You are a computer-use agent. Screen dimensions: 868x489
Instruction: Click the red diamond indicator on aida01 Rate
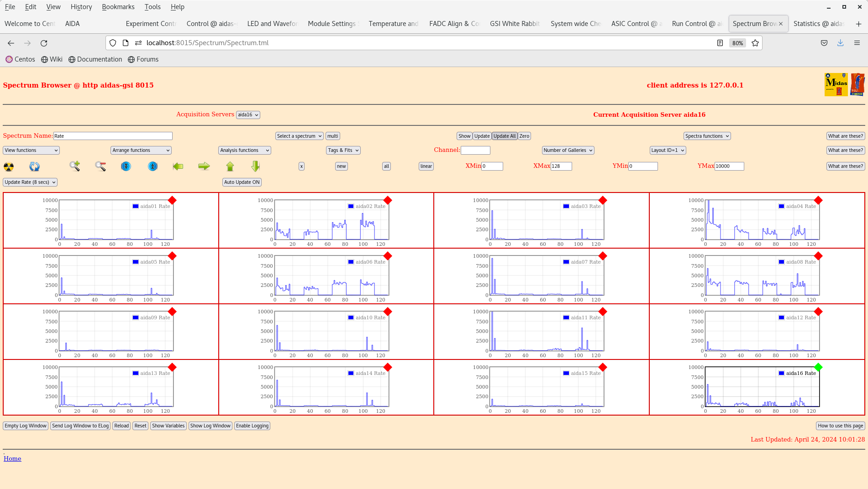tap(172, 200)
